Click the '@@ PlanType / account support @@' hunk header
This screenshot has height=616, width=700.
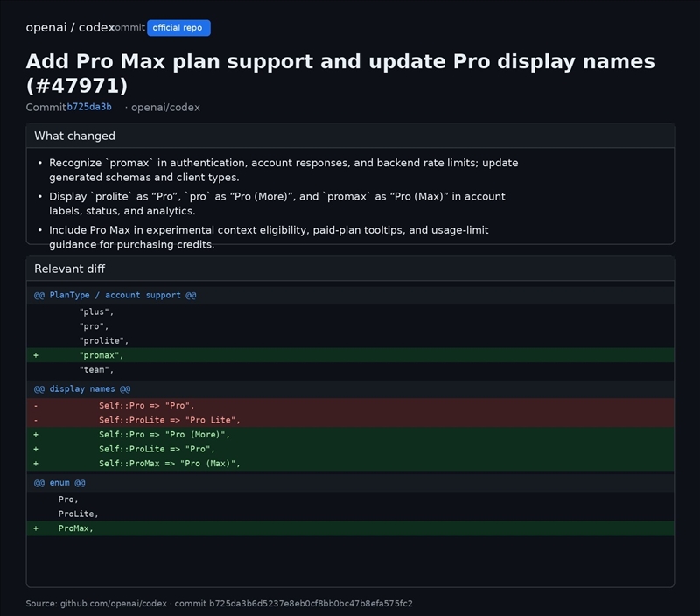[350, 295]
